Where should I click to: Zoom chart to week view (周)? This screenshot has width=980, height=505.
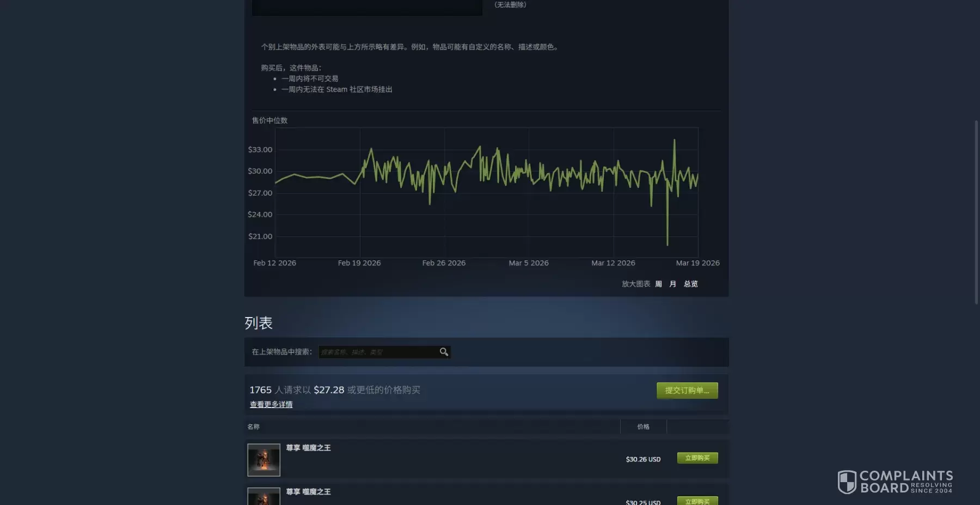[658, 284]
